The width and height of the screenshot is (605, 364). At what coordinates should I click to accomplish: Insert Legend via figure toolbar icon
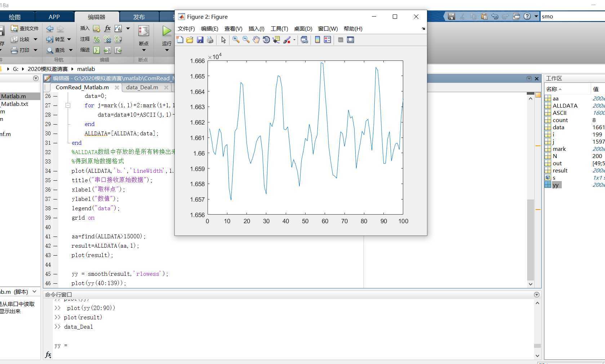point(328,40)
